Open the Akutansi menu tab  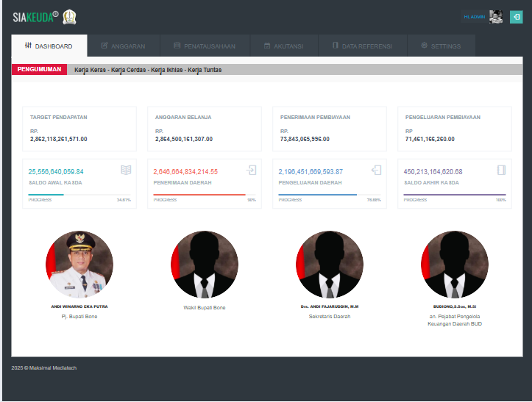(x=283, y=46)
